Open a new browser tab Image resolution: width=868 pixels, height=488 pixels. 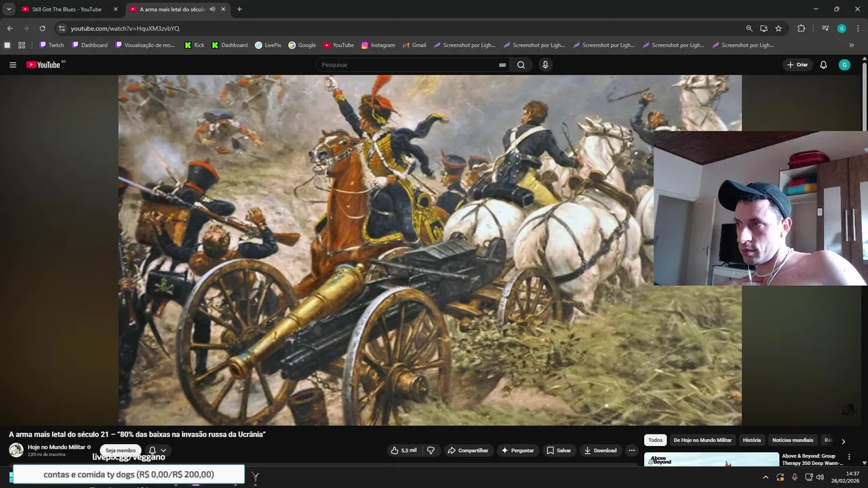239,9
